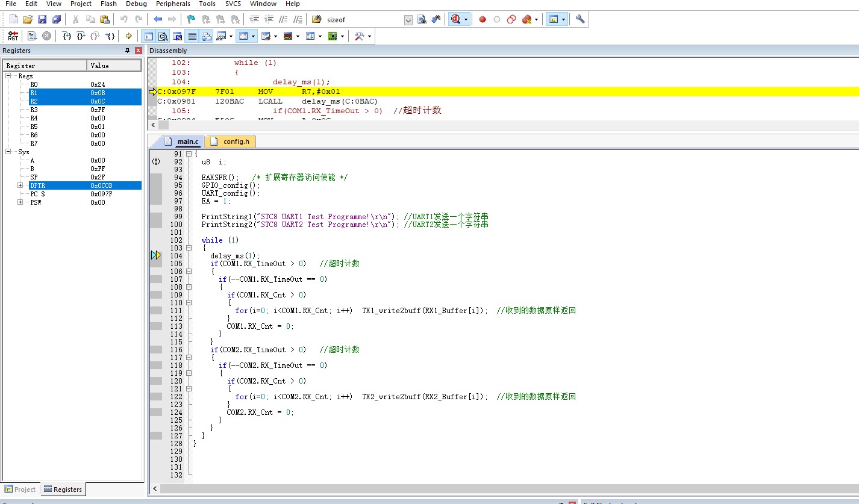This screenshot has height=504, width=859.
Task: Switch to the config.h editor tab
Action: (230, 142)
